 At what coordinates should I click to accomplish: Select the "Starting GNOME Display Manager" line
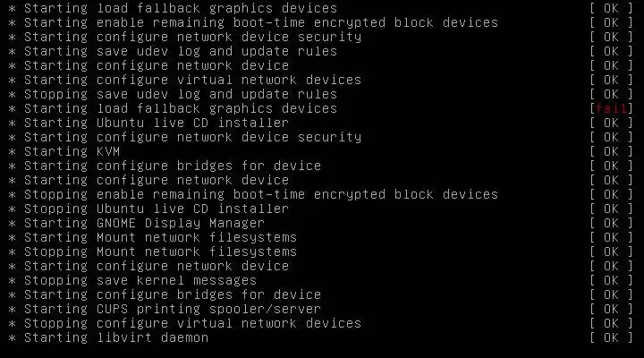[144, 223]
